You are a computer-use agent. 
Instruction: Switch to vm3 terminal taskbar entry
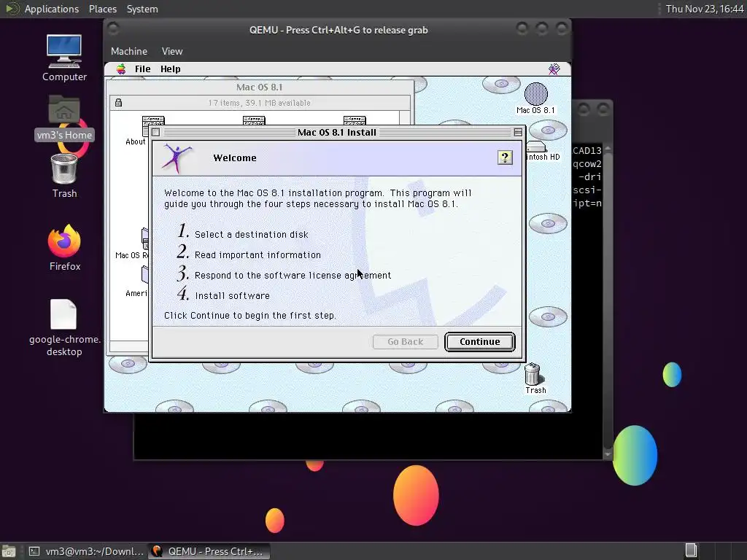click(x=86, y=551)
